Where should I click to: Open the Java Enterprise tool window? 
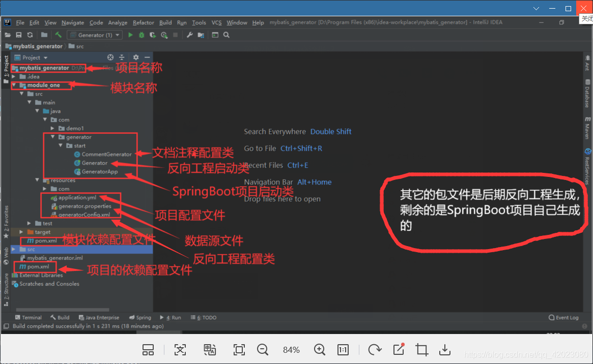[x=99, y=318]
